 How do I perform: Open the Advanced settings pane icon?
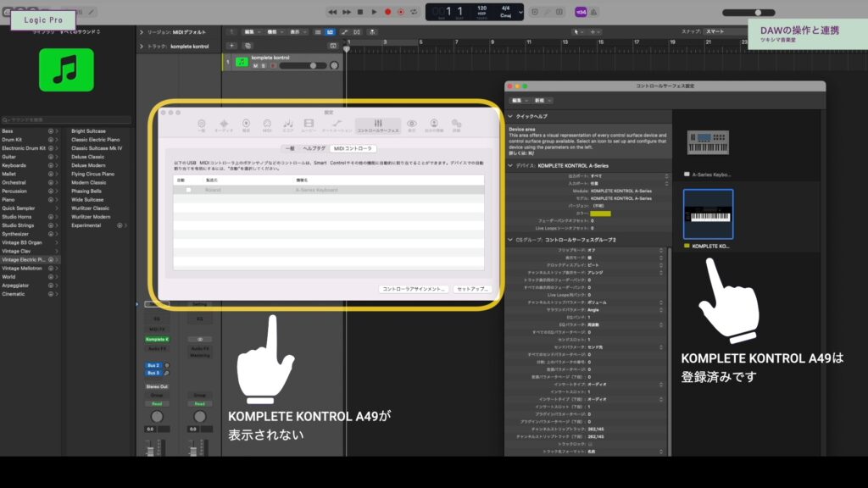coord(456,125)
